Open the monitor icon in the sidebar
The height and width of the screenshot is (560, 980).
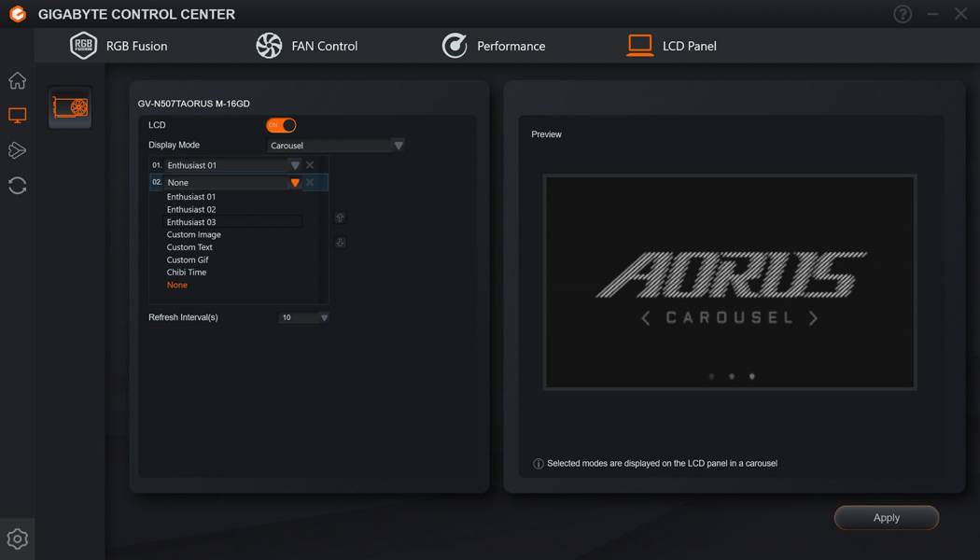click(x=17, y=115)
